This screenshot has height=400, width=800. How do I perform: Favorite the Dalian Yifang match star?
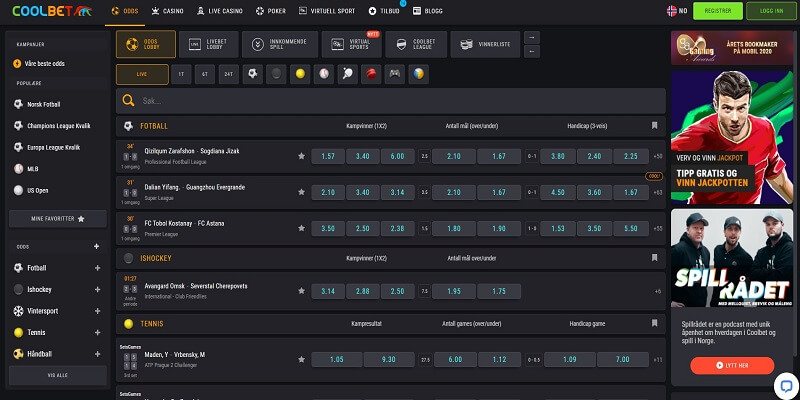(x=302, y=192)
